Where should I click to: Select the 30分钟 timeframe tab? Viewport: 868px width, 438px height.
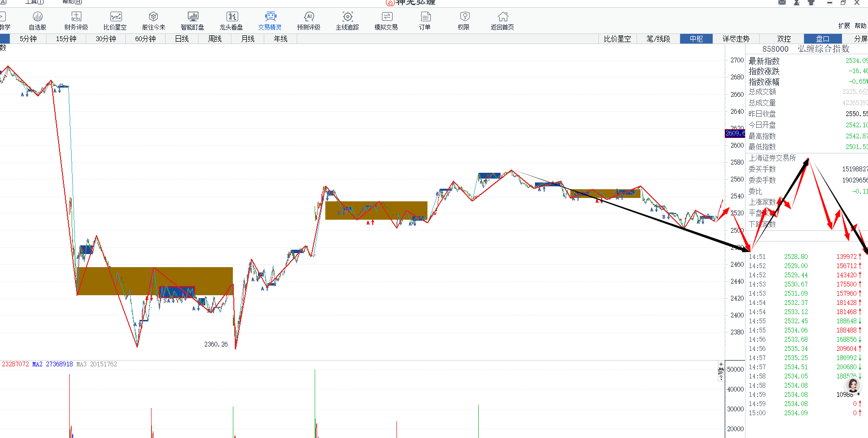click(x=106, y=39)
